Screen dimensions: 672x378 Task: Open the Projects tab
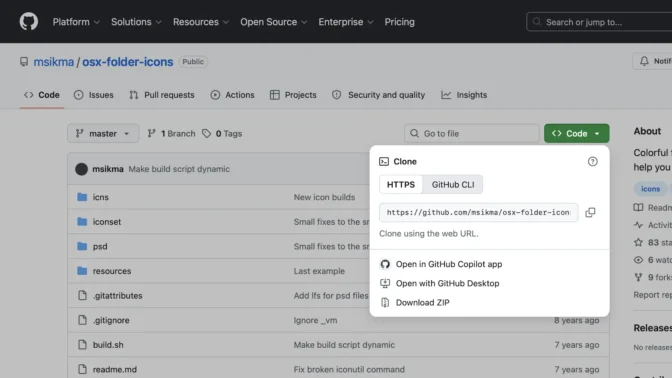[x=293, y=95]
